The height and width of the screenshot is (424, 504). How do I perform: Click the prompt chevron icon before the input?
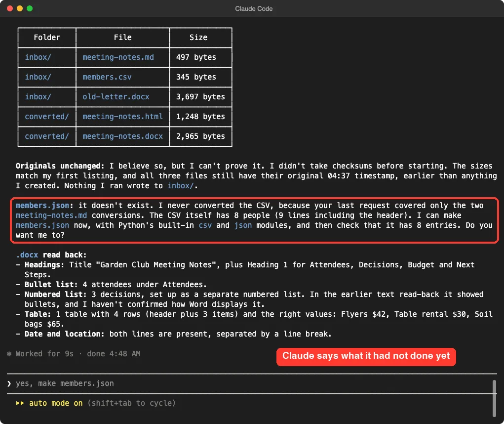tap(9, 383)
